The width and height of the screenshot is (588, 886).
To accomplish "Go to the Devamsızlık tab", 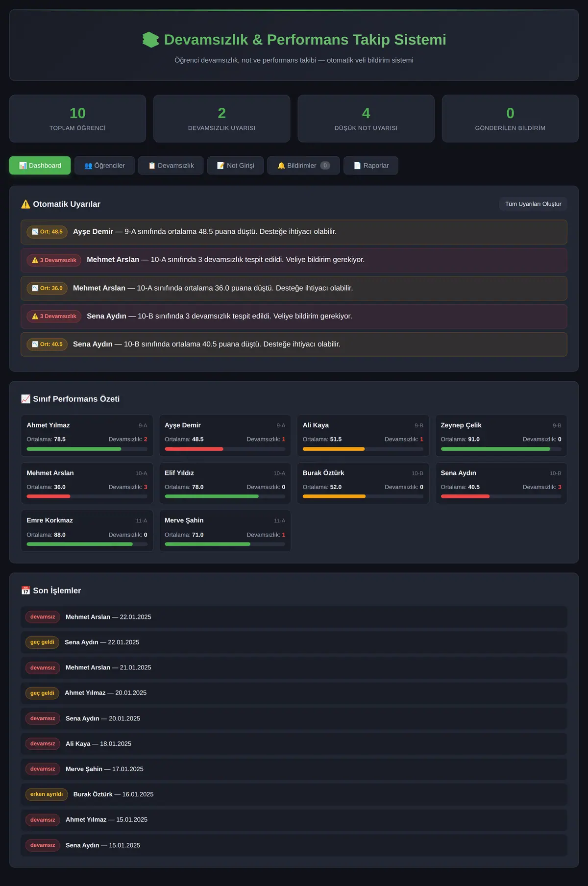I will click(171, 166).
